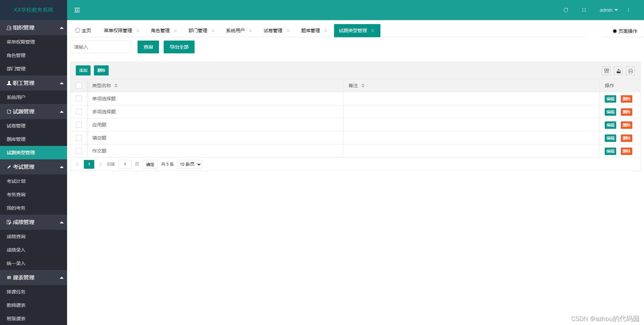Open 成绩查询 in the sidebar

click(34, 236)
